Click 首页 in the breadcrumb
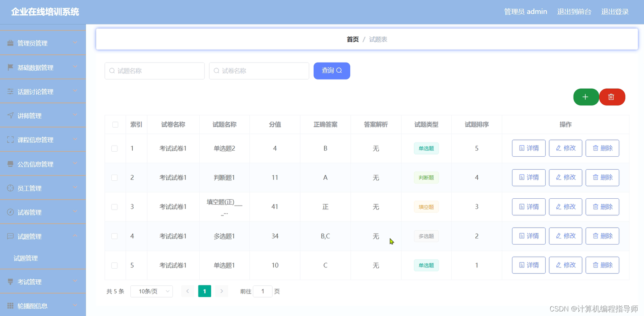Viewport: 644px width, 316px height. coord(353,39)
